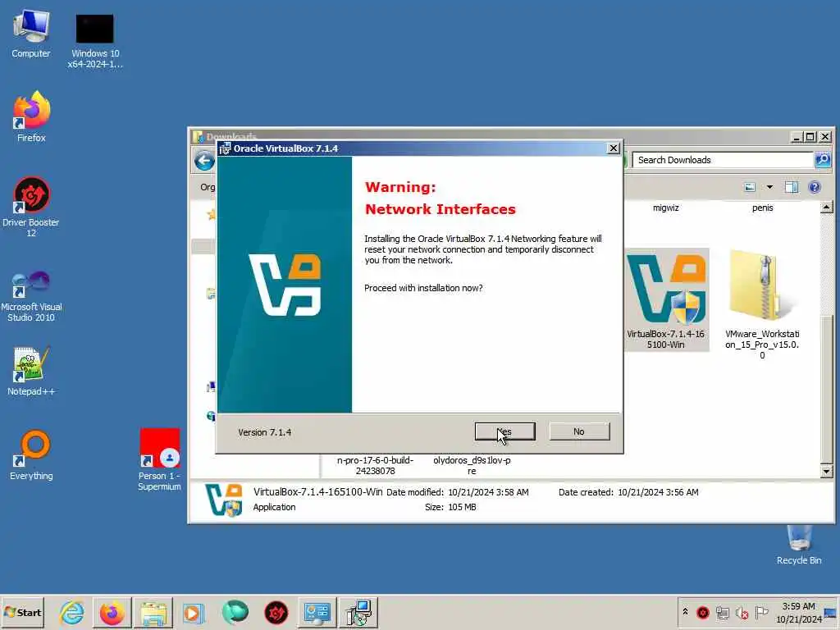Minimize the Downloads Explorer window
840x630 pixels.
tap(797, 137)
